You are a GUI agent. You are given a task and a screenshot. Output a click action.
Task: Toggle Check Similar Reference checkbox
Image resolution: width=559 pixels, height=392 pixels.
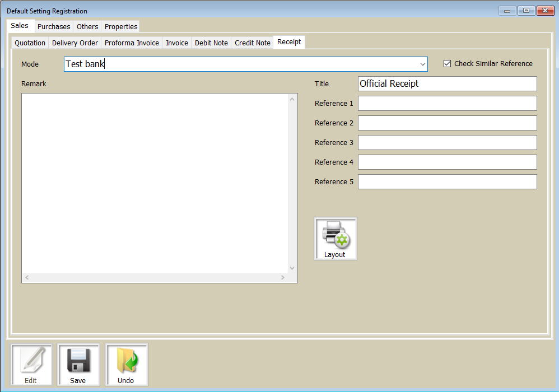tap(447, 63)
